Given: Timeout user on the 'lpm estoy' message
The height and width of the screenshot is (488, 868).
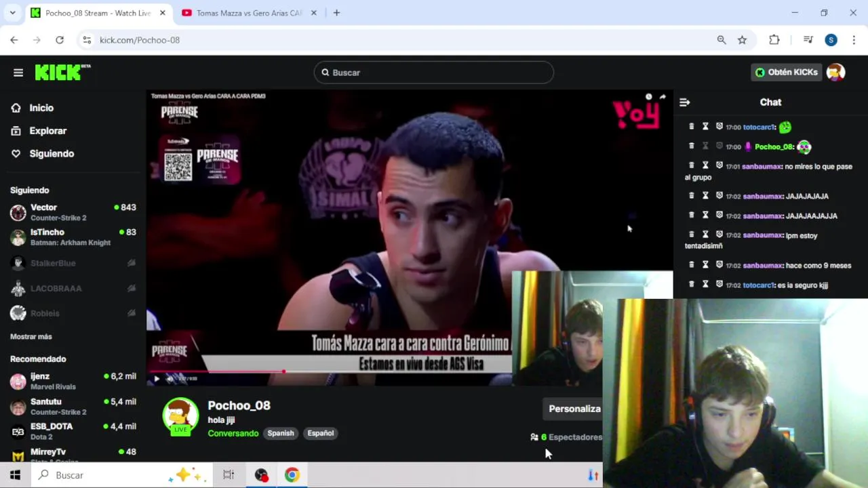Looking at the screenshot, I should coord(705,235).
